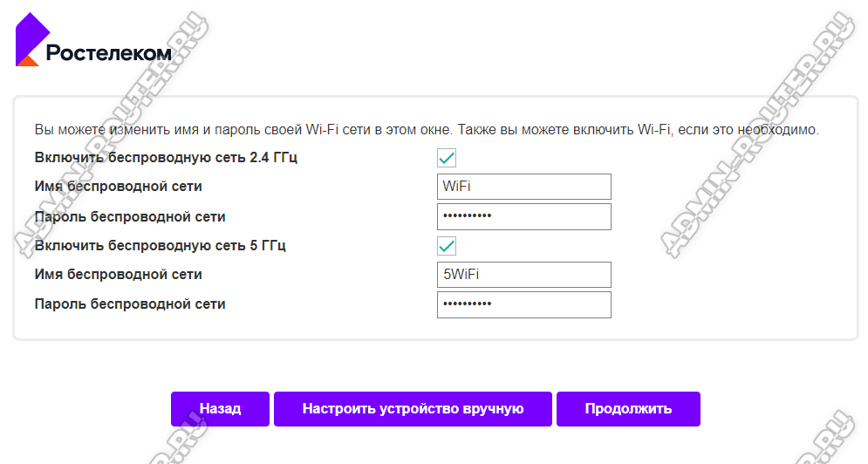This screenshot has width=868, height=464.
Task: Select the 2.4 ГГц network password field
Action: pos(523,216)
